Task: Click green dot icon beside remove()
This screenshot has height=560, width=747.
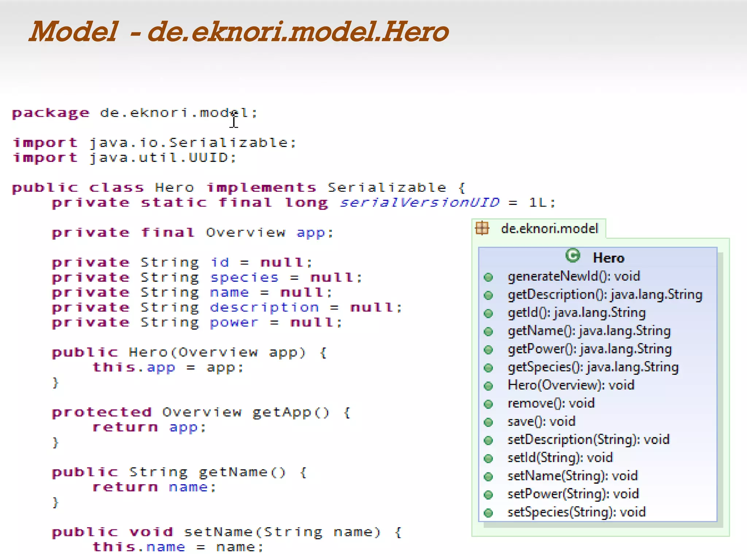Action: pos(488,404)
